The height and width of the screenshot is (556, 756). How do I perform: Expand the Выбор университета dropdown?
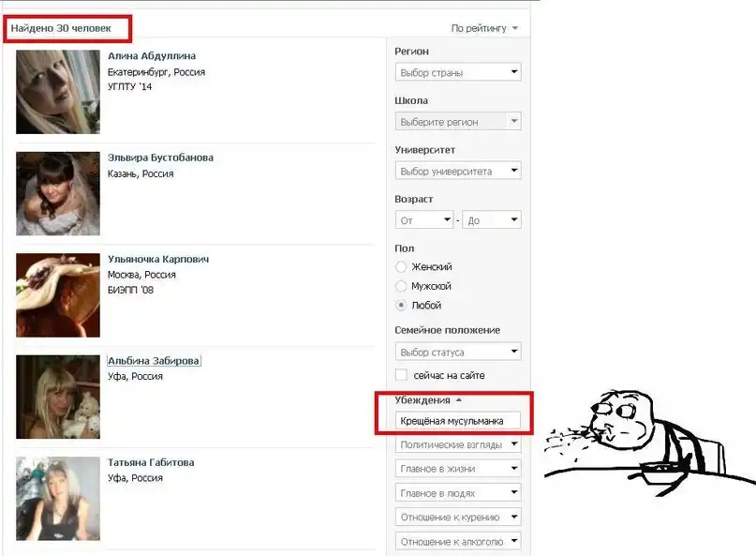458,172
